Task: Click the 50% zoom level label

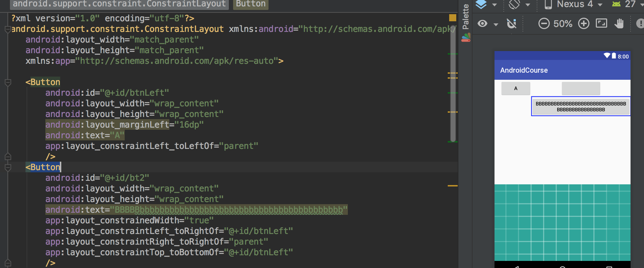Action: point(563,24)
